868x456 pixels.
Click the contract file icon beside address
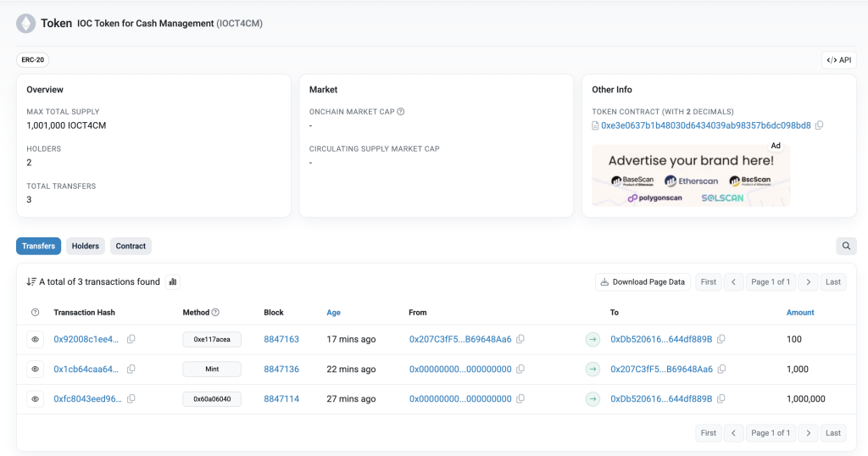pyautogui.click(x=595, y=125)
